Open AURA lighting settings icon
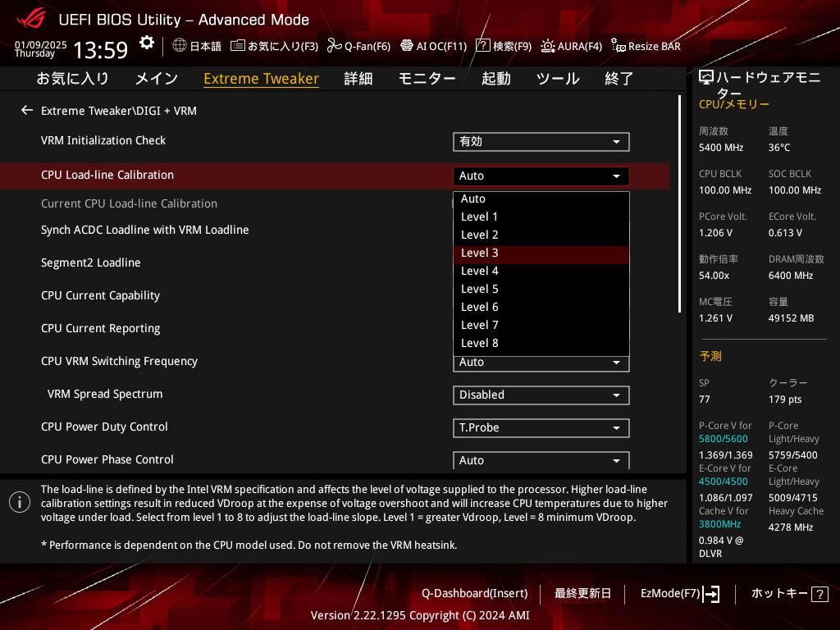Viewport: 840px width, 630px height. click(547, 46)
